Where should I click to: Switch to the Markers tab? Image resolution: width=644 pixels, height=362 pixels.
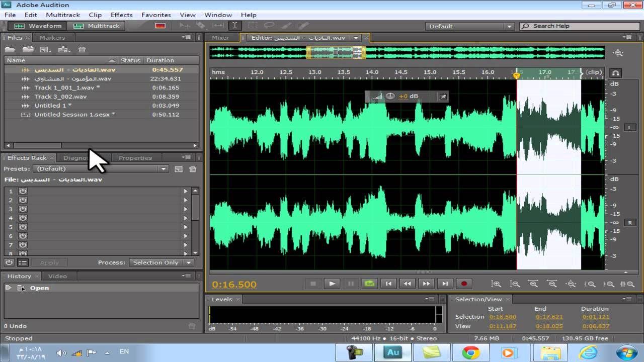point(52,37)
